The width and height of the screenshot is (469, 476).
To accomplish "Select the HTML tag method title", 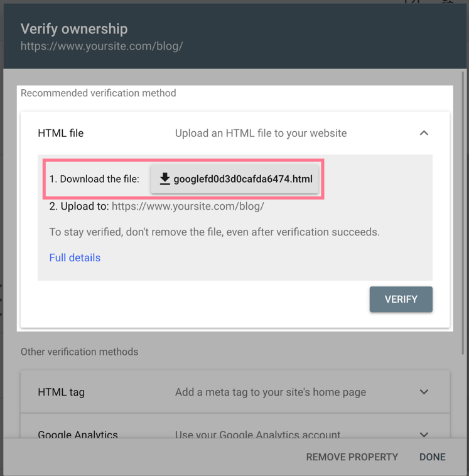I will point(61,392).
